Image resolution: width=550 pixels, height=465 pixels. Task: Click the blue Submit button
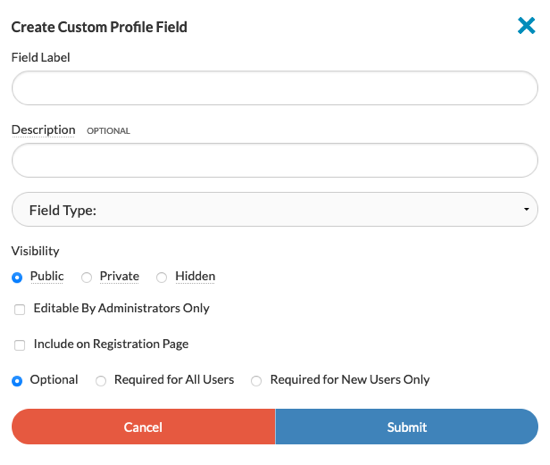(x=407, y=427)
